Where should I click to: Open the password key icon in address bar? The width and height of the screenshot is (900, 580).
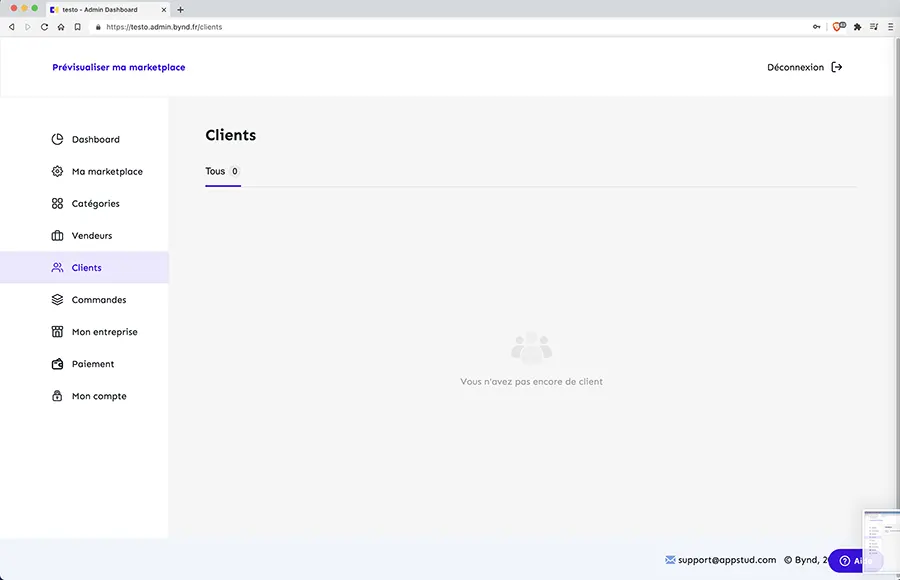pyautogui.click(x=816, y=27)
